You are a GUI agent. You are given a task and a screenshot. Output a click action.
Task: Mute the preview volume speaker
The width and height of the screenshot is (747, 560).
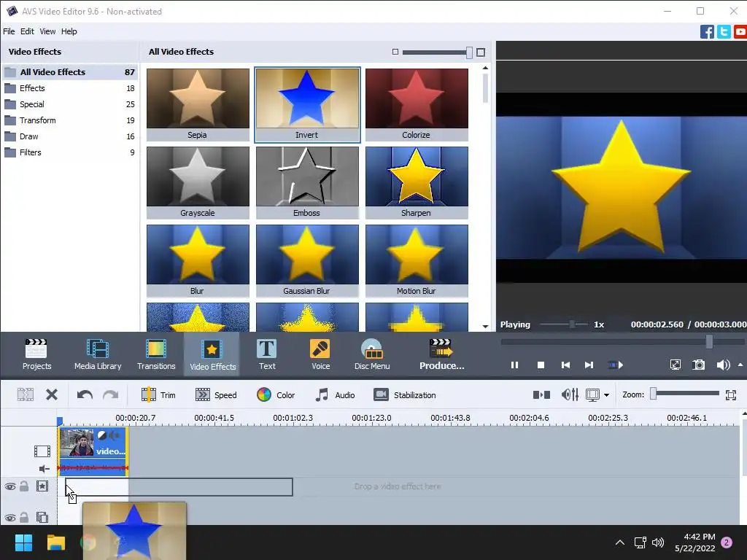pyautogui.click(x=723, y=365)
